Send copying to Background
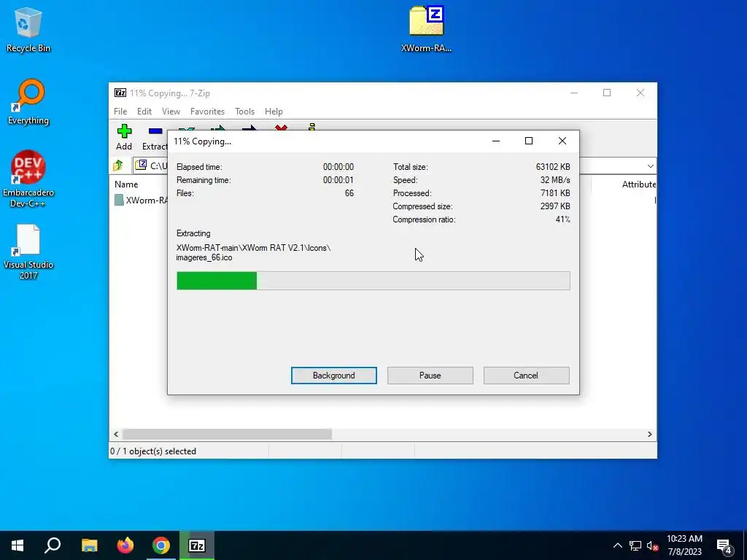 (x=334, y=376)
